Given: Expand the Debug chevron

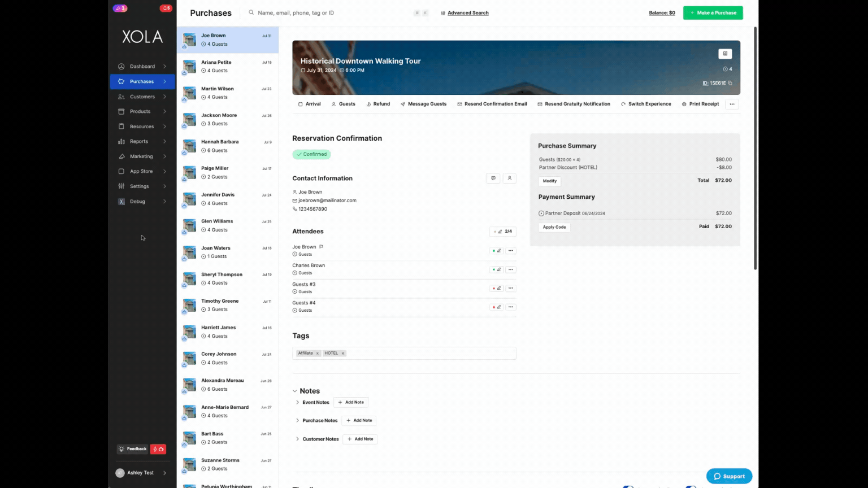Looking at the screenshot, I should point(164,202).
